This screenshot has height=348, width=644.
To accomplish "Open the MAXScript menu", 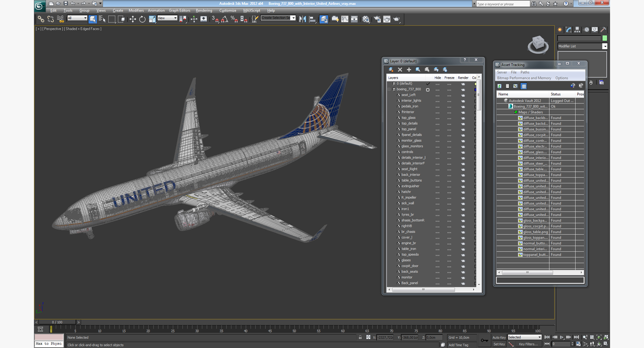I will (252, 10).
